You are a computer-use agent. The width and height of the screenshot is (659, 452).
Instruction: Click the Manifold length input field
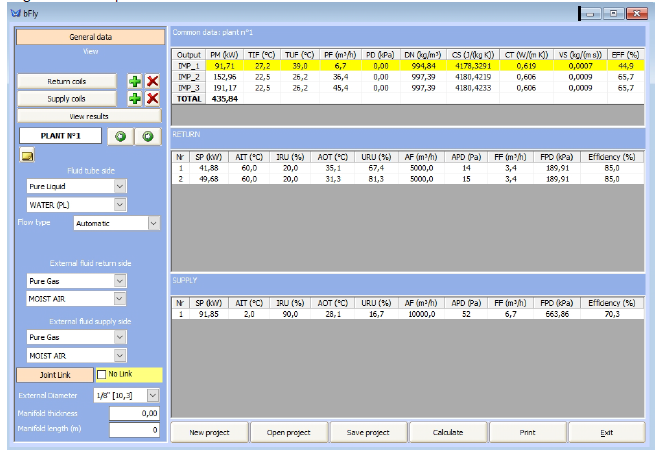[x=134, y=430]
